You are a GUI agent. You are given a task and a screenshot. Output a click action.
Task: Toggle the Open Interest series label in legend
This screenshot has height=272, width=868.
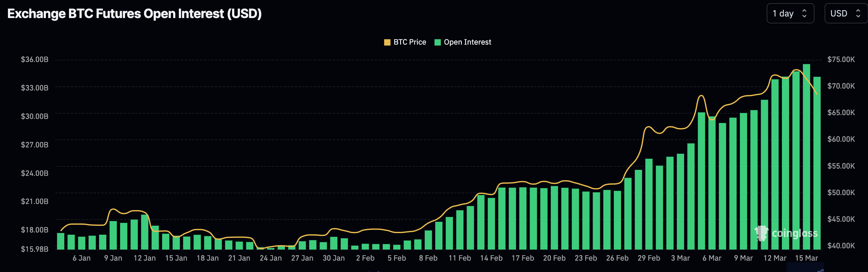tap(467, 42)
